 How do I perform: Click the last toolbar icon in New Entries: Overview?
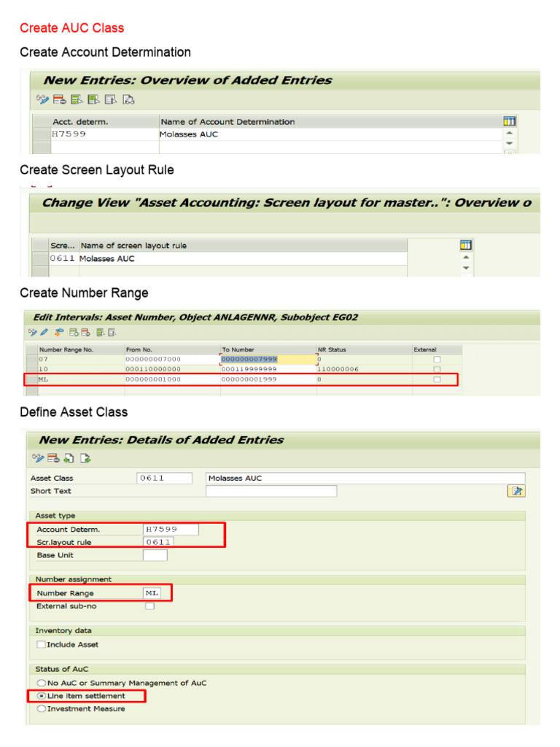(128, 100)
